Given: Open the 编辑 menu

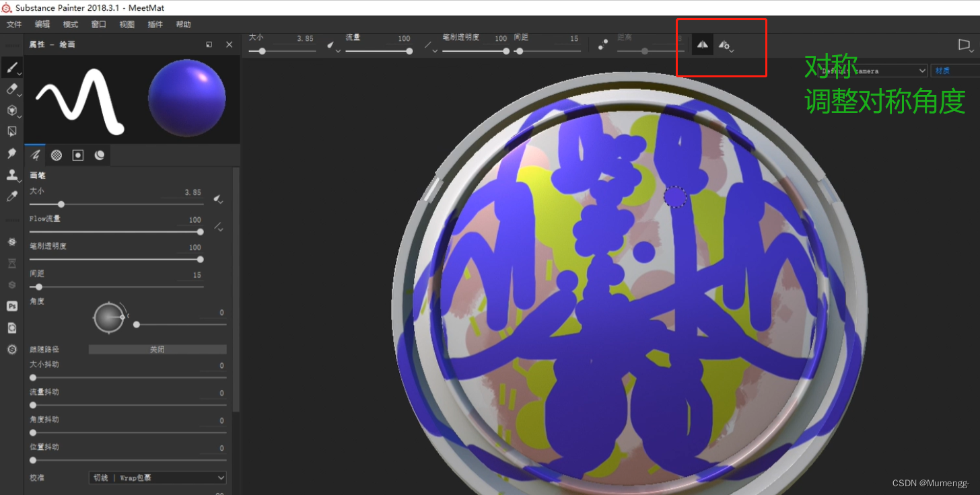Looking at the screenshot, I should click(42, 24).
